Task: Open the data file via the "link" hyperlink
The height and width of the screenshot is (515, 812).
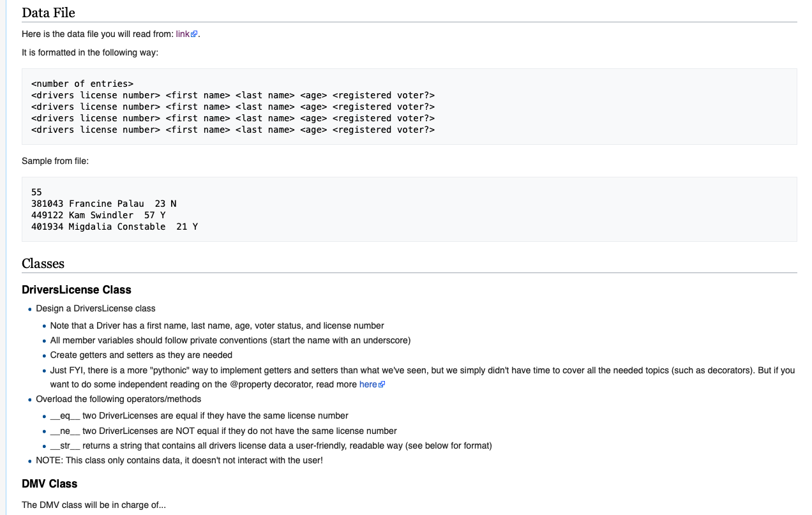Action: pyautogui.click(x=183, y=34)
